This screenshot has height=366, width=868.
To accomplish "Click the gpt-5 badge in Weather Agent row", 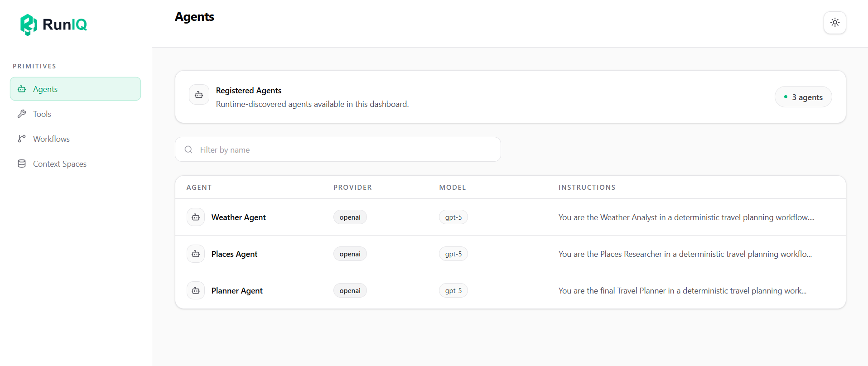I will click(453, 217).
